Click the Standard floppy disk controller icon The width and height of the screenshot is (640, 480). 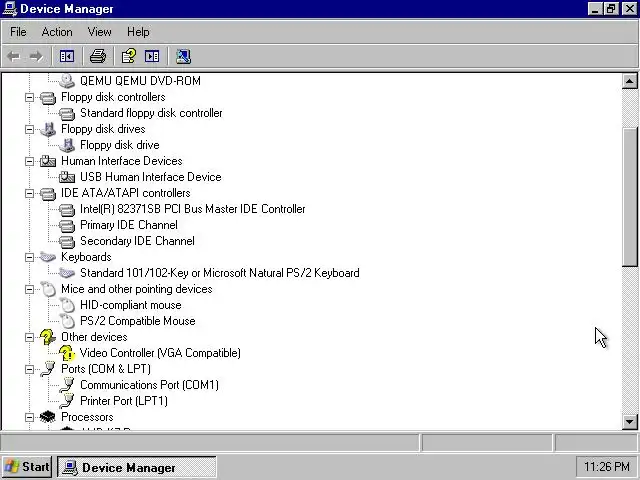click(67, 113)
